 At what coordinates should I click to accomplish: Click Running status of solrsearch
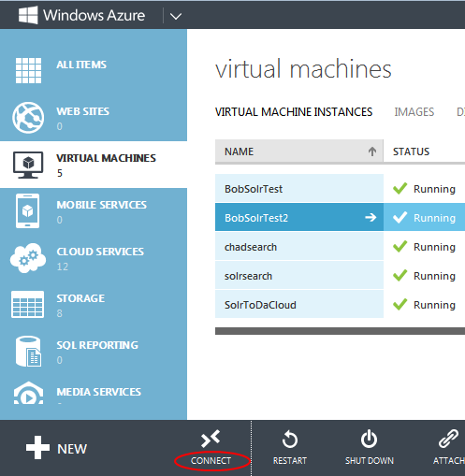click(x=434, y=276)
